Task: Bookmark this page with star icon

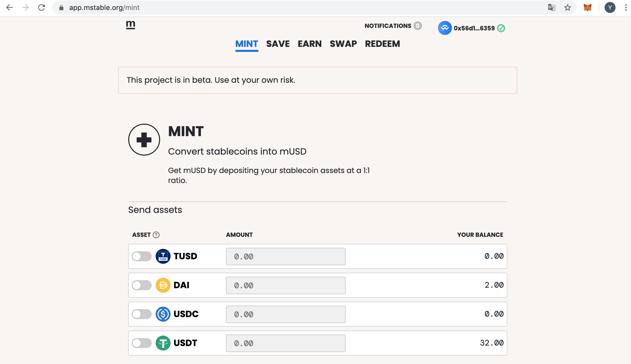Action: [x=567, y=7]
